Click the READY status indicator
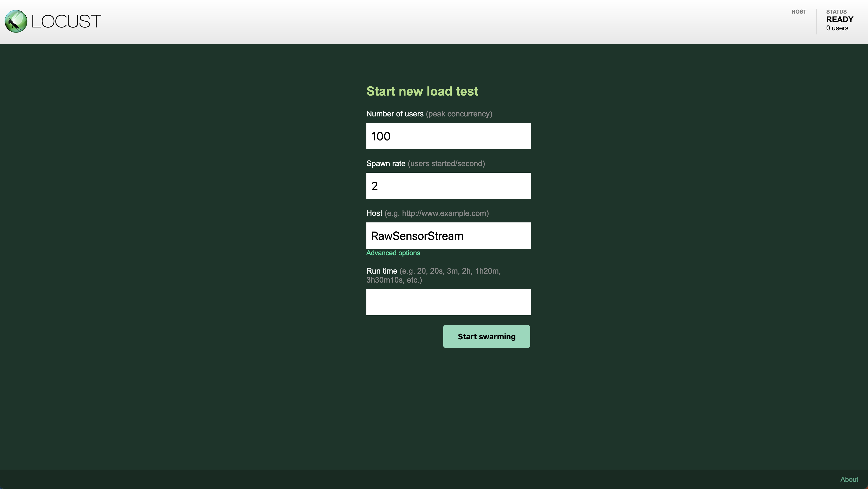868x489 pixels. click(x=839, y=20)
